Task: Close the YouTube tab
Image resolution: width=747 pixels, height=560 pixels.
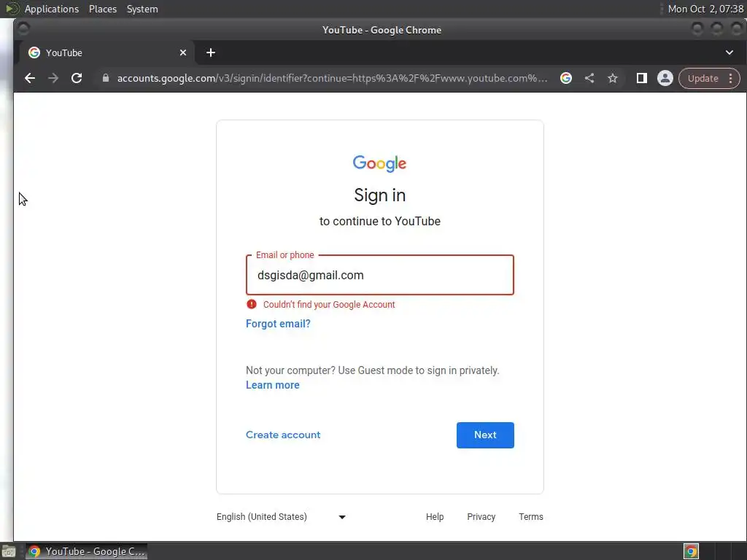Action: click(183, 52)
